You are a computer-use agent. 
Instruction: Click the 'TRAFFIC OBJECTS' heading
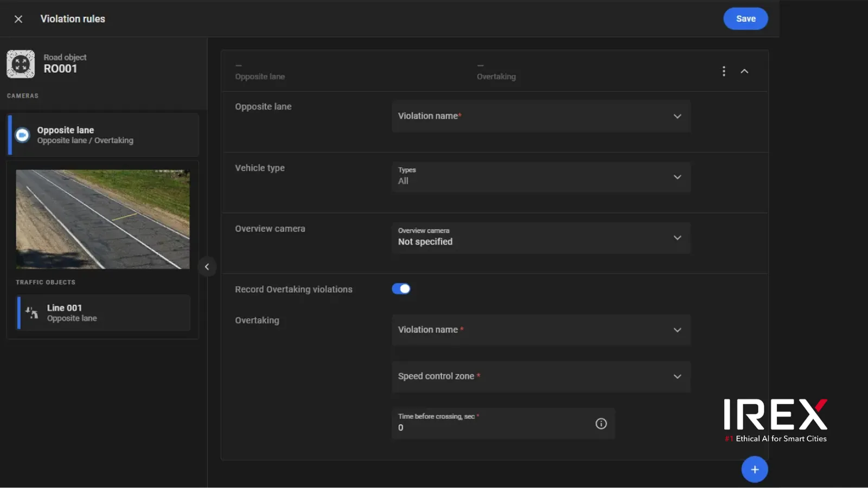point(46,282)
